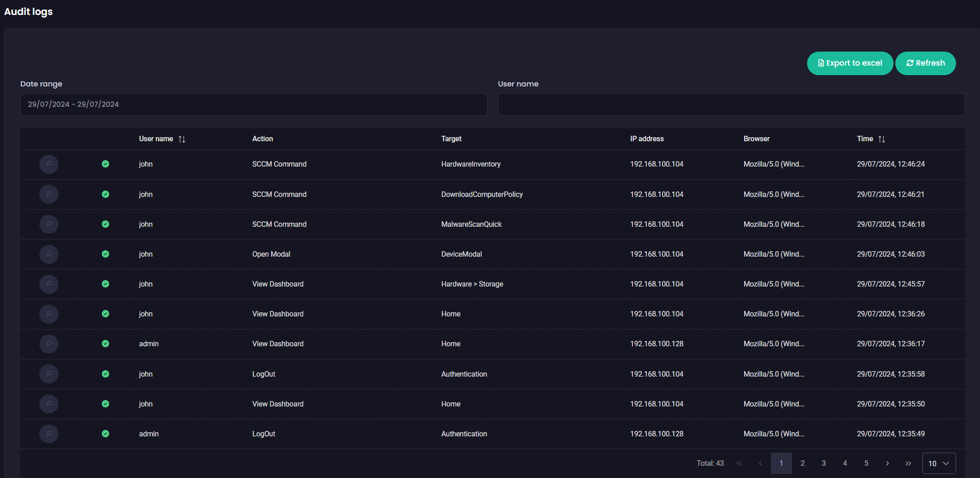Select page 3 in the pagination
Viewport: 980px width, 478px height.
pyautogui.click(x=824, y=463)
